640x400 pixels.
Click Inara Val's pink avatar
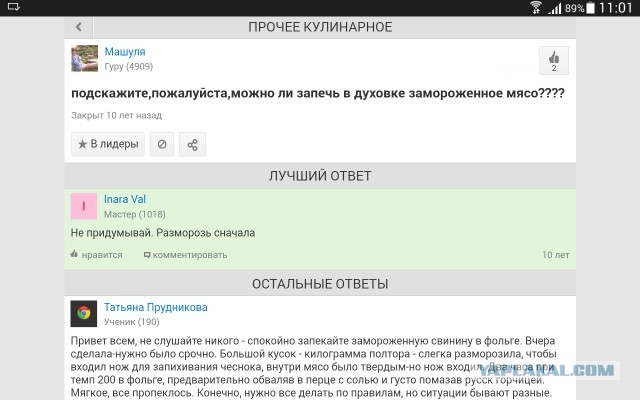(x=84, y=206)
